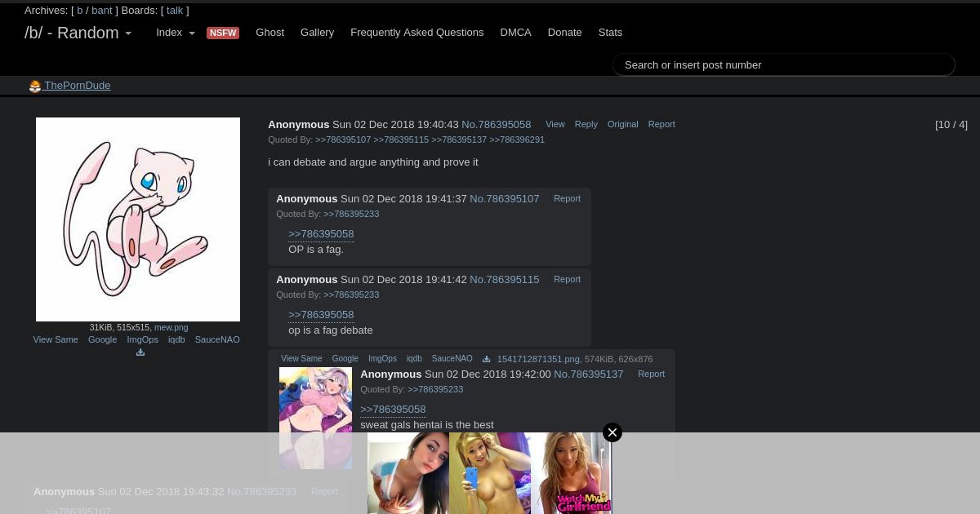Click View Same under the Mew image
980x514 pixels.
click(x=56, y=339)
